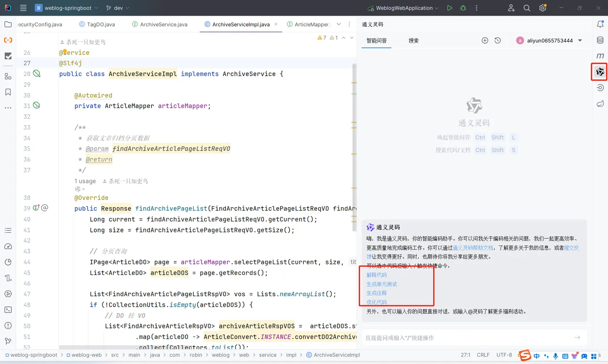
Task: Open Search Everywhere magnifier
Action: coord(527,8)
